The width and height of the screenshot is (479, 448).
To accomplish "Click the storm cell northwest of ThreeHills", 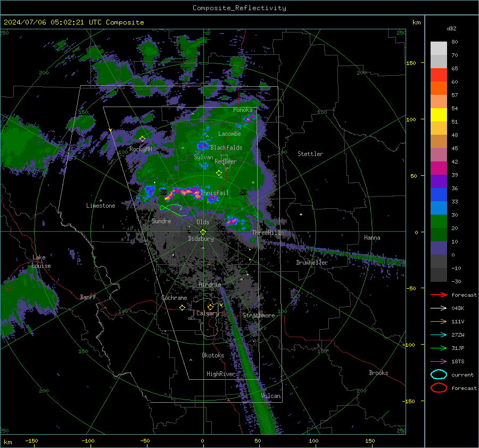I will 232,220.
